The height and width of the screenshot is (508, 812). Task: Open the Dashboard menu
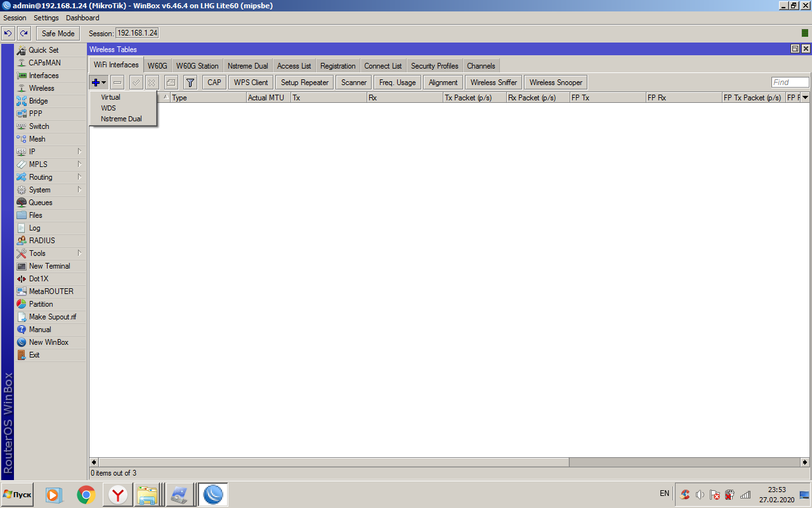click(82, 18)
